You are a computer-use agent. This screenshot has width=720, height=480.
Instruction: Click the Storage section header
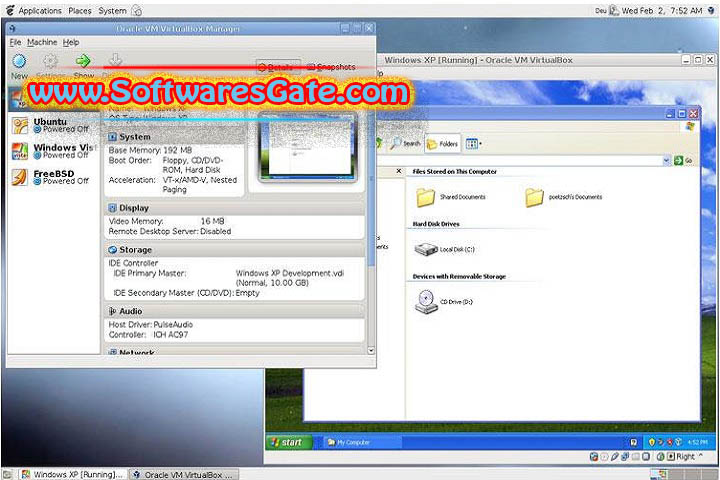coord(234,250)
